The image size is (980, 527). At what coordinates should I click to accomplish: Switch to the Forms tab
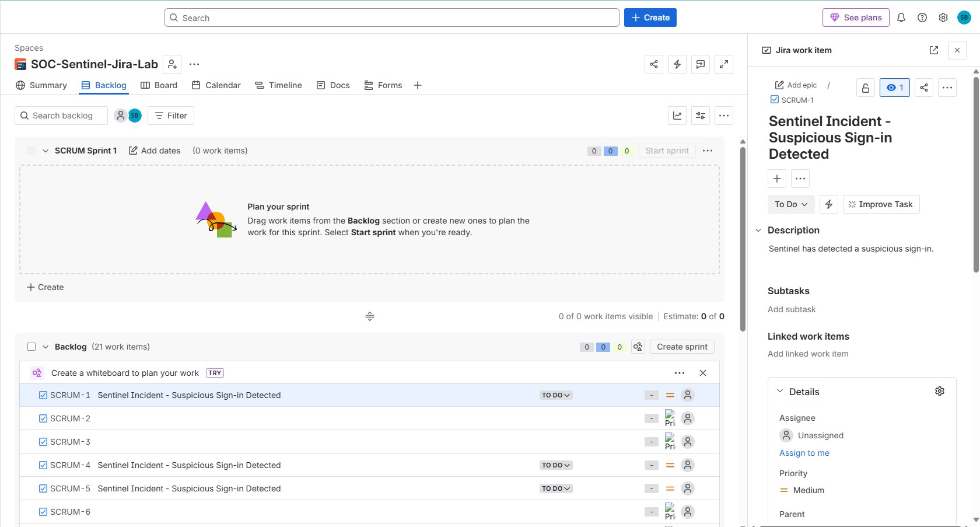(383, 85)
